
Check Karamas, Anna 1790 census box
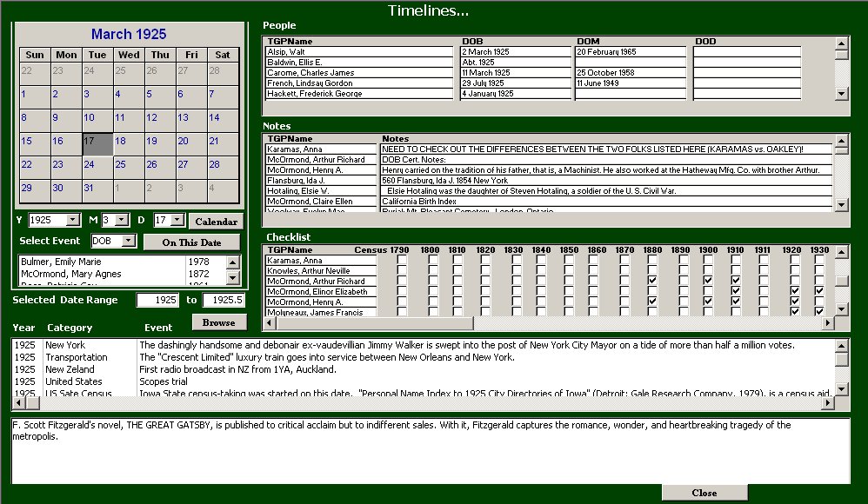click(x=402, y=260)
